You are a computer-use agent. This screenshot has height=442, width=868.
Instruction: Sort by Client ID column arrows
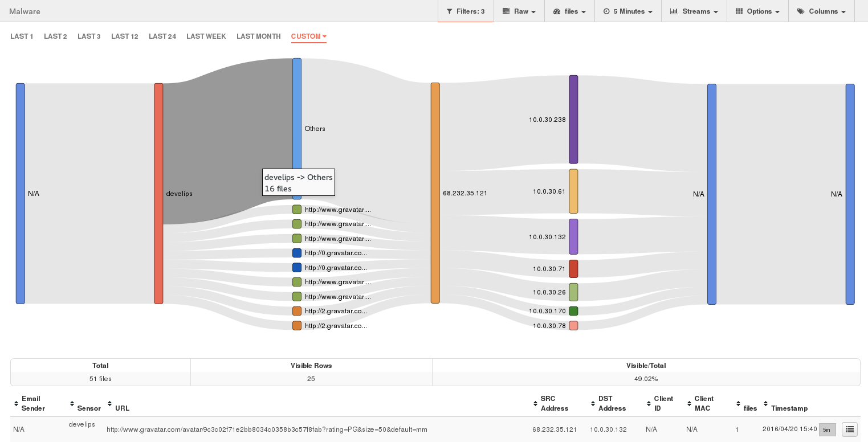(649, 403)
